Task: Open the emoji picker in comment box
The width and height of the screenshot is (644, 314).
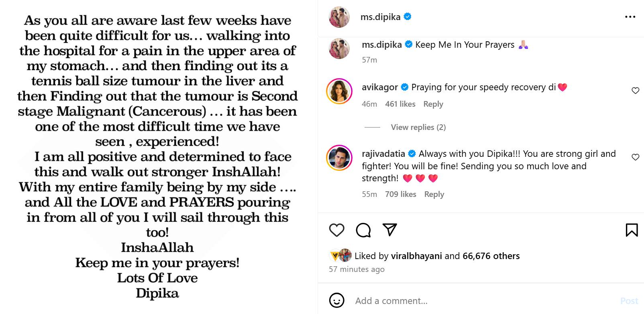Action: click(x=336, y=300)
